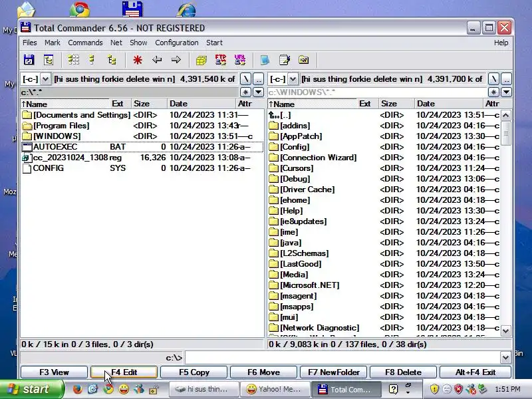Go to parent with left panel dots button

pyautogui.click(x=259, y=79)
